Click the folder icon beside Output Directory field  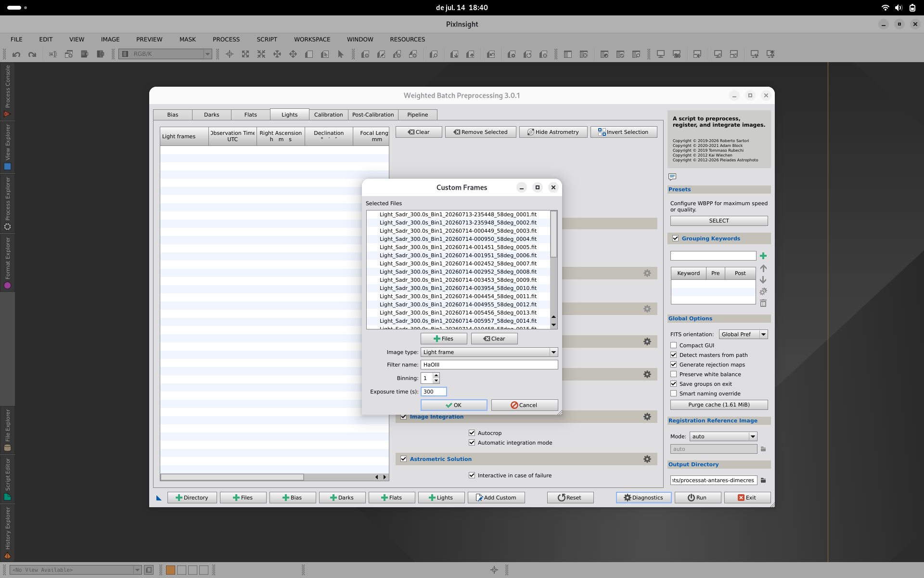coord(763,480)
